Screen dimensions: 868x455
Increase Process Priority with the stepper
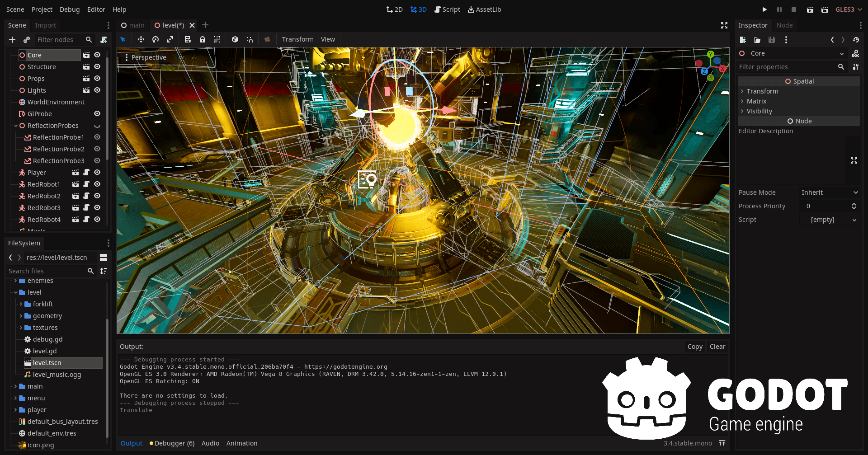pos(854,204)
